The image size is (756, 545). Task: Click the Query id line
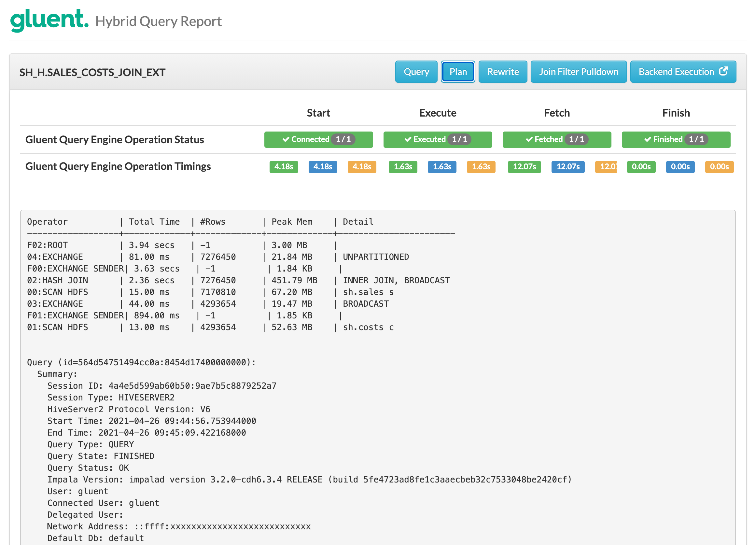(x=141, y=362)
